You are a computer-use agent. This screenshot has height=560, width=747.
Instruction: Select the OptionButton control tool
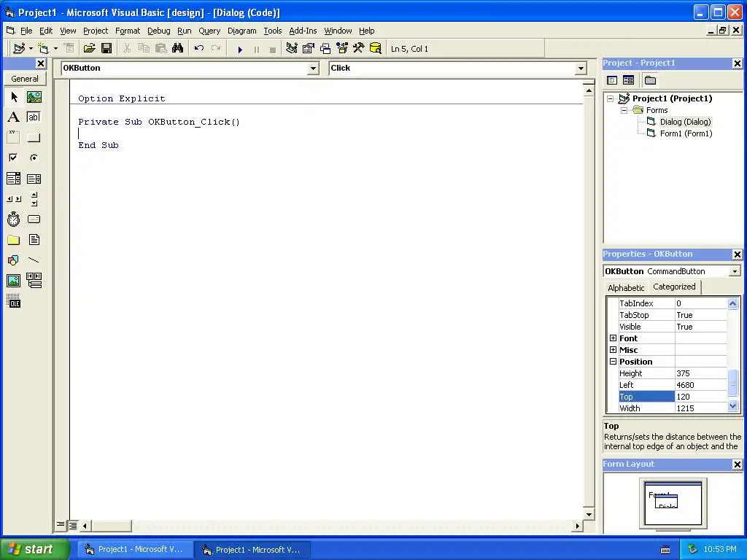34,157
